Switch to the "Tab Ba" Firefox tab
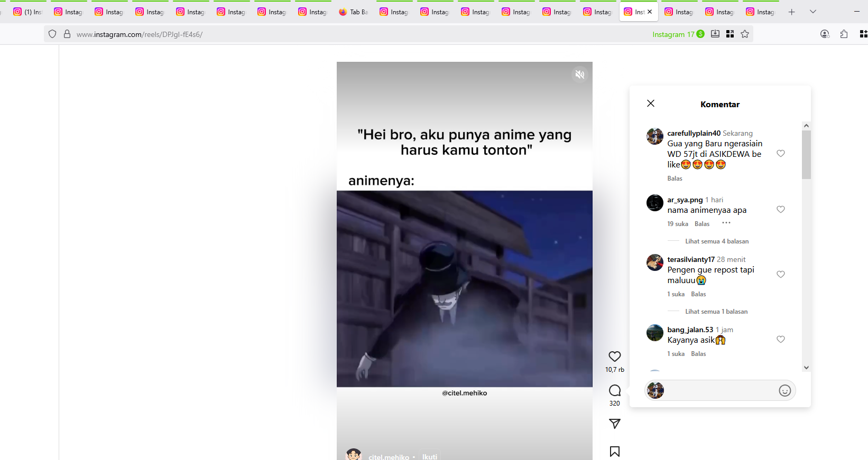 [x=354, y=12]
